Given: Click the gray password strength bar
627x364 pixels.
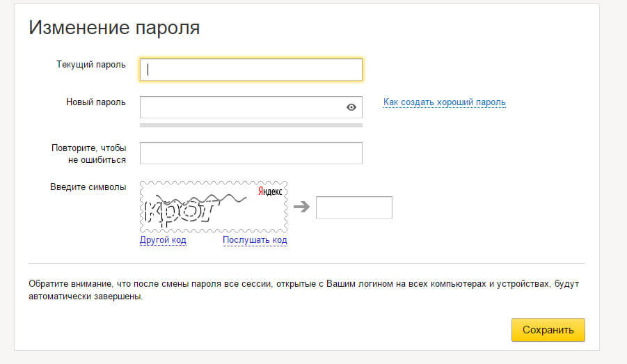Looking at the screenshot, I should (x=251, y=125).
